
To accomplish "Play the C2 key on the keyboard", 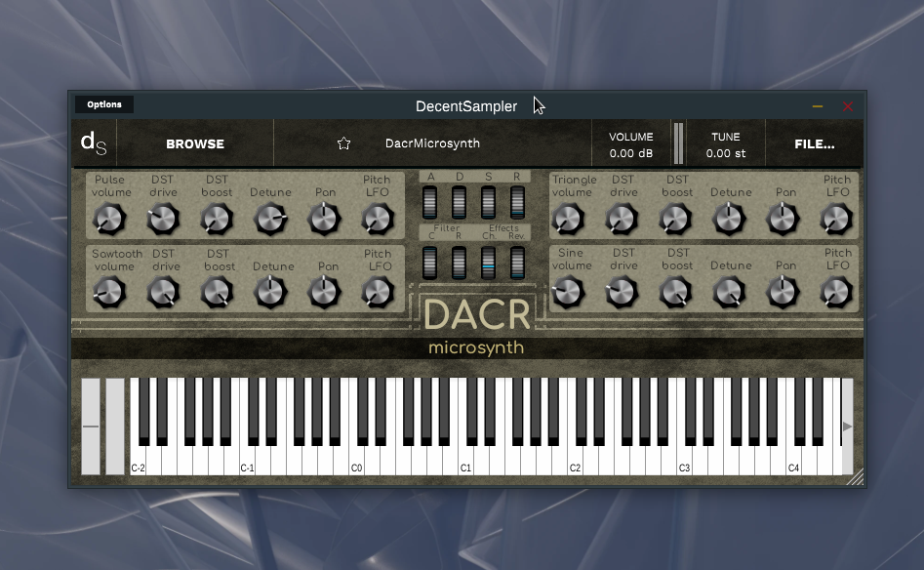I will pos(575,461).
